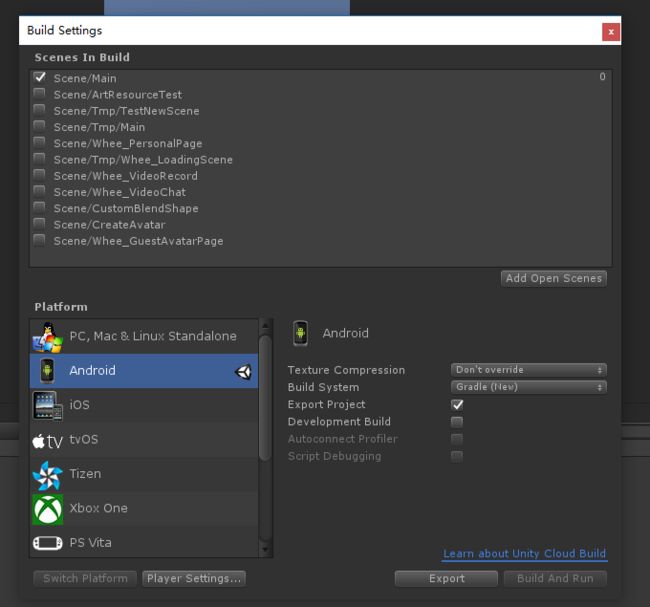Viewport: 650px width, 607px height.
Task: Select the Xbox One platform entry
Action: pos(144,509)
